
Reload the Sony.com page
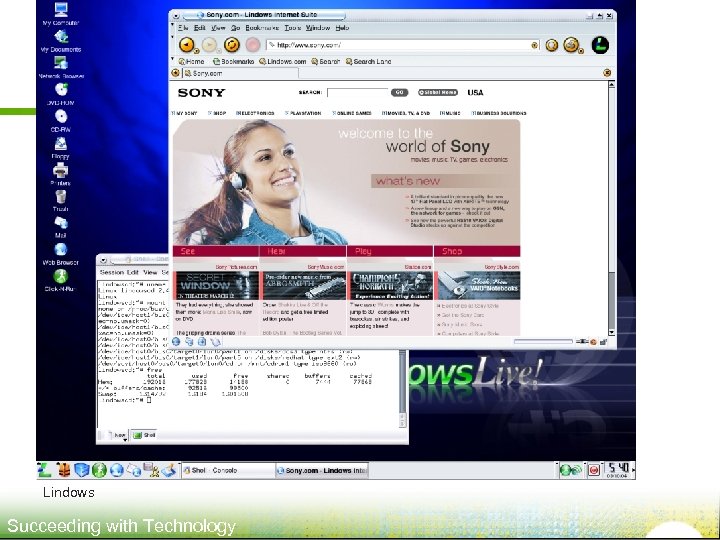click(x=231, y=45)
